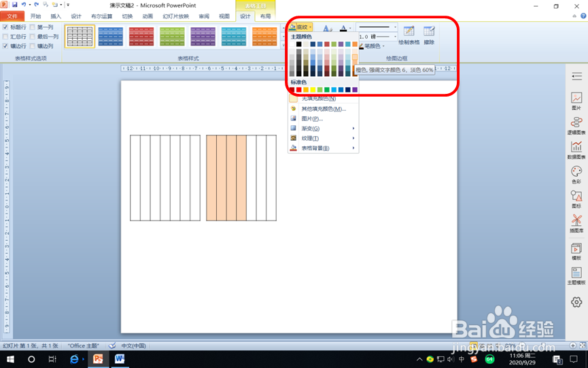Switch to the 插入 tab
The height and width of the screenshot is (368, 588).
click(x=56, y=16)
